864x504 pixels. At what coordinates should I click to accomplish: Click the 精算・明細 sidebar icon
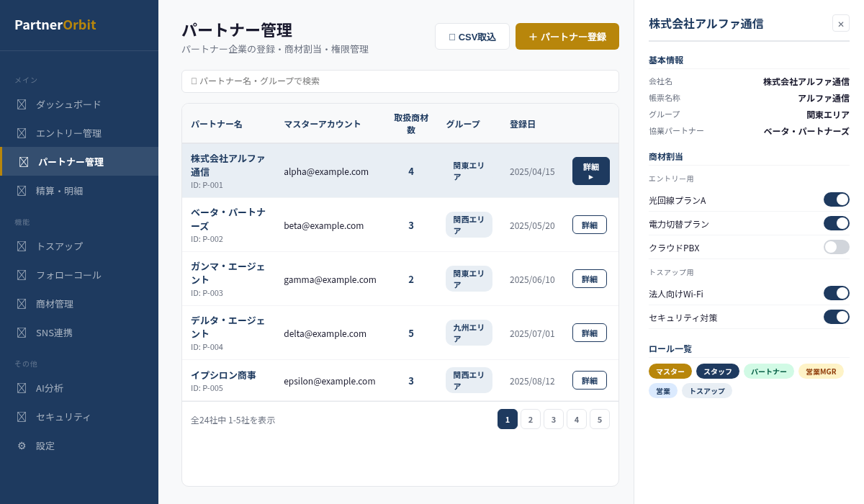point(22,191)
